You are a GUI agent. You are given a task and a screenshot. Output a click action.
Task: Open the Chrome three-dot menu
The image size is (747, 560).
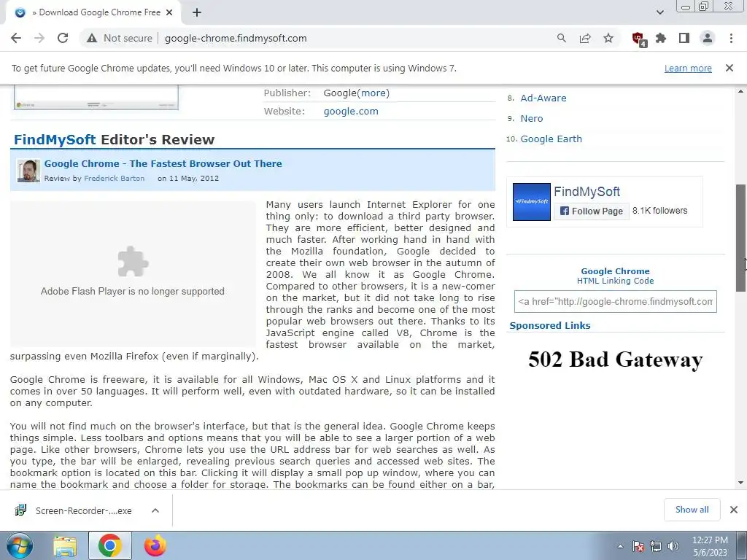click(x=731, y=38)
